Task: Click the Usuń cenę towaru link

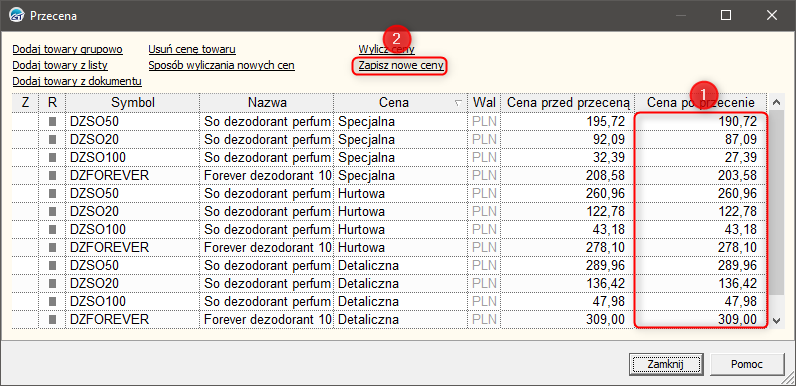Action: tap(192, 49)
